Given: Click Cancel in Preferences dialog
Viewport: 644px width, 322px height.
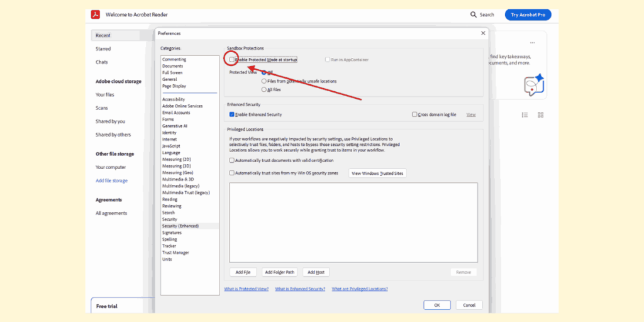Looking at the screenshot, I should 469,305.
